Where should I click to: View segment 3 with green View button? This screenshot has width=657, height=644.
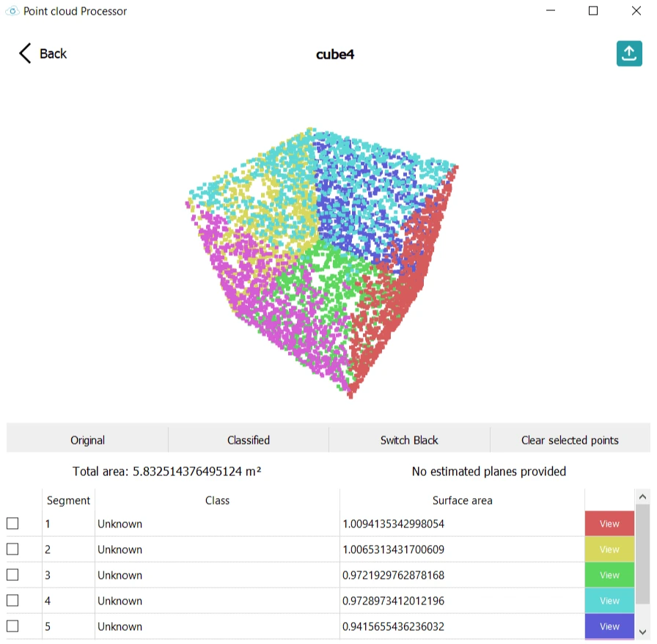pos(609,575)
